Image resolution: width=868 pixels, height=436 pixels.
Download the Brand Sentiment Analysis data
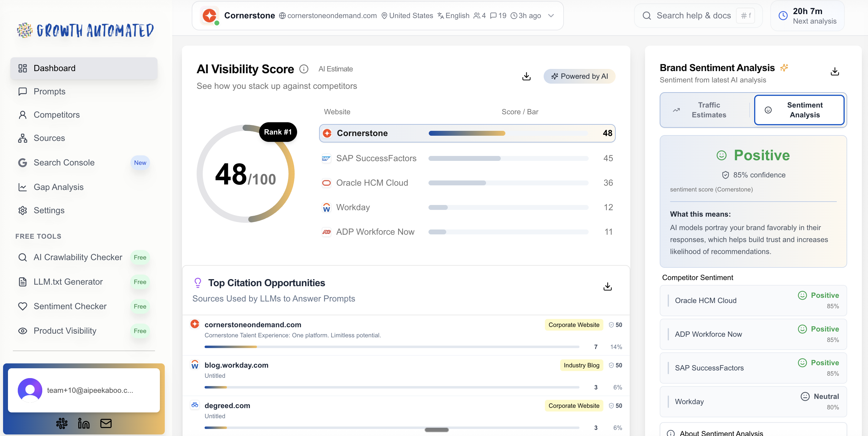coord(835,71)
